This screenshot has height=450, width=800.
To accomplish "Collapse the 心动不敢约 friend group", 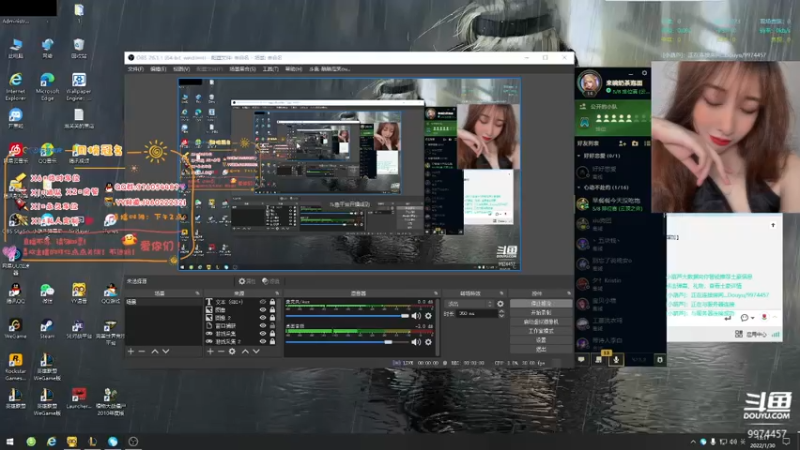I will click(579, 188).
